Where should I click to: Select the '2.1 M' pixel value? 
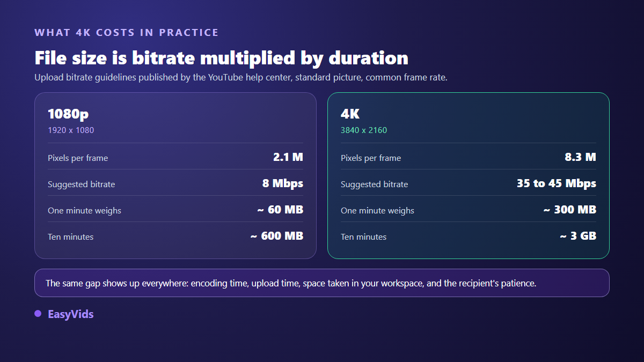pyautogui.click(x=288, y=157)
